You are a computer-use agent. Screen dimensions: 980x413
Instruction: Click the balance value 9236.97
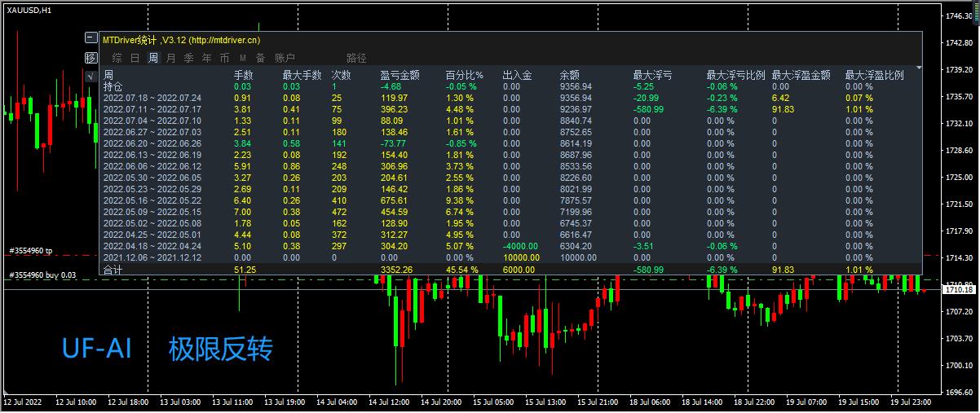pos(576,108)
